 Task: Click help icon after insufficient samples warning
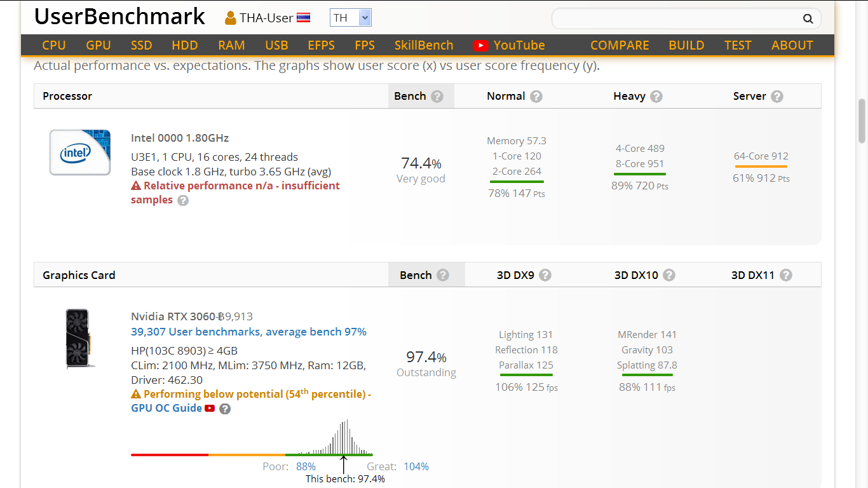183,200
